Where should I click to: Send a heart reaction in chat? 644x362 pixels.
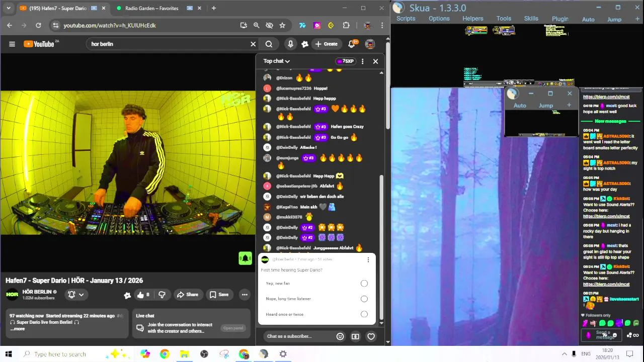click(371, 336)
